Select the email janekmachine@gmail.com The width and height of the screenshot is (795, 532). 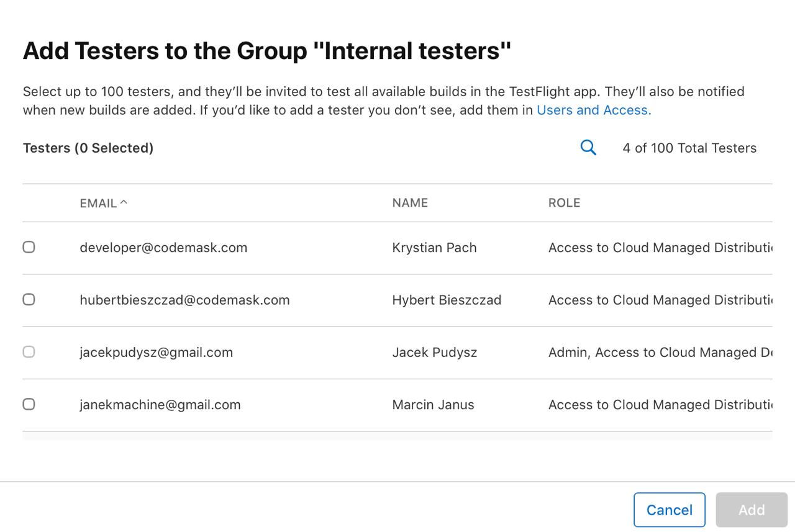tap(160, 405)
